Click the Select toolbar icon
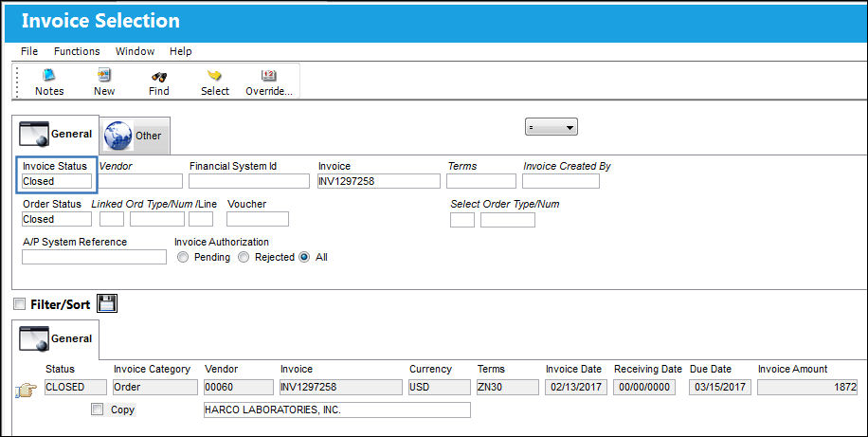Screen dimensions: 868x437 point(214,75)
